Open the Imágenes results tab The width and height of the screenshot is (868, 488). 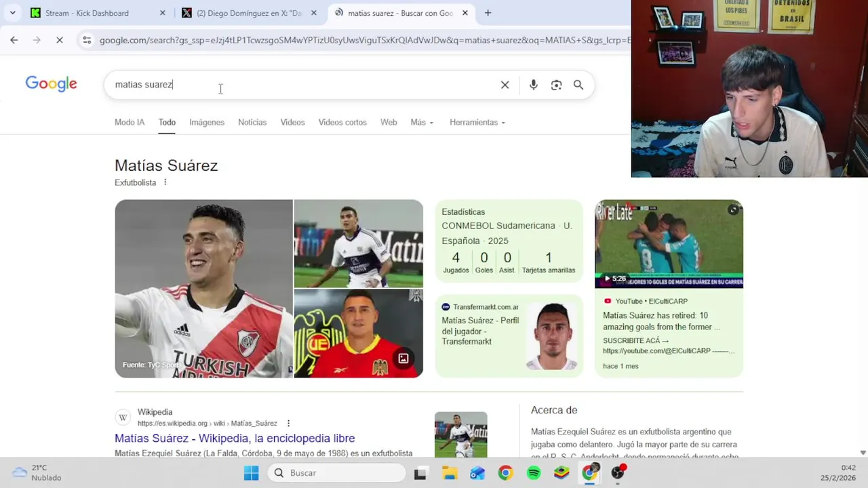pyautogui.click(x=207, y=122)
